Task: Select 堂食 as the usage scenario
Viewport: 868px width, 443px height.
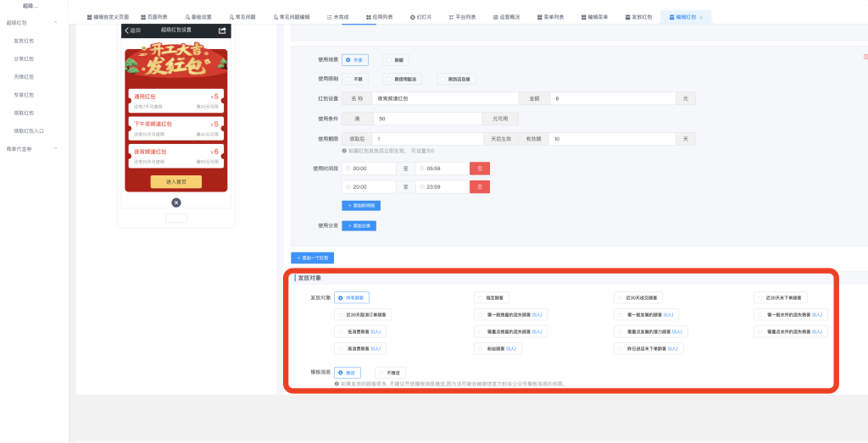Action: click(x=395, y=60)
